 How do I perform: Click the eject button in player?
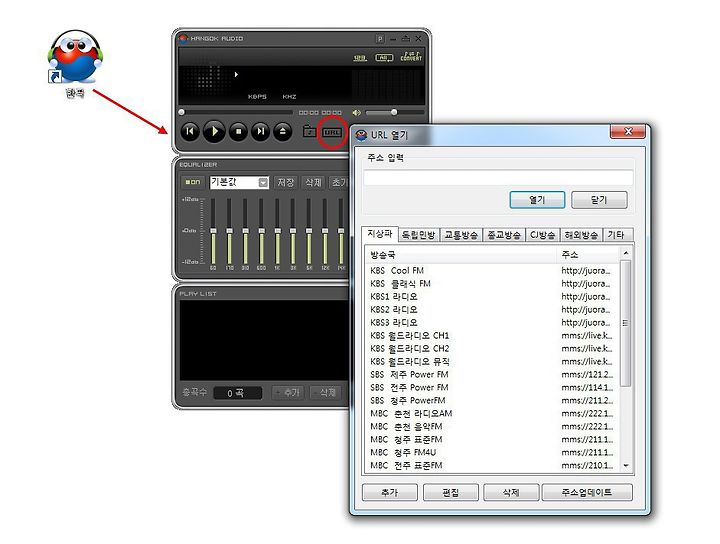coord(282,132)
